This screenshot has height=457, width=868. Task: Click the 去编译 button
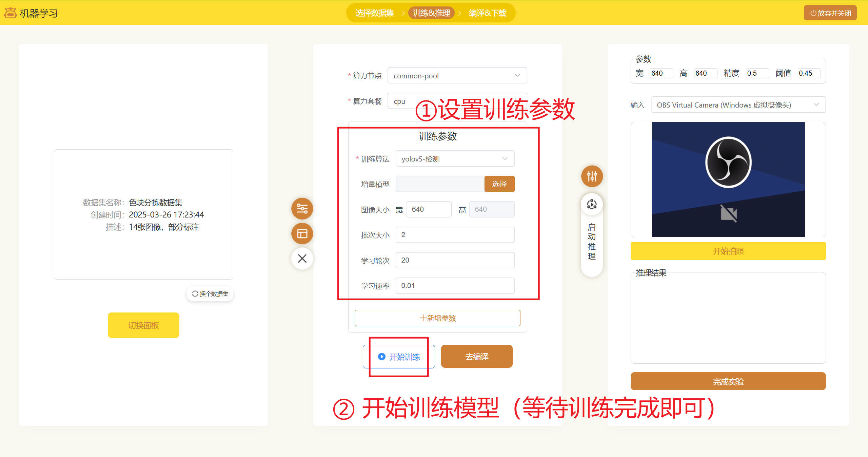[x=476, y=356]
